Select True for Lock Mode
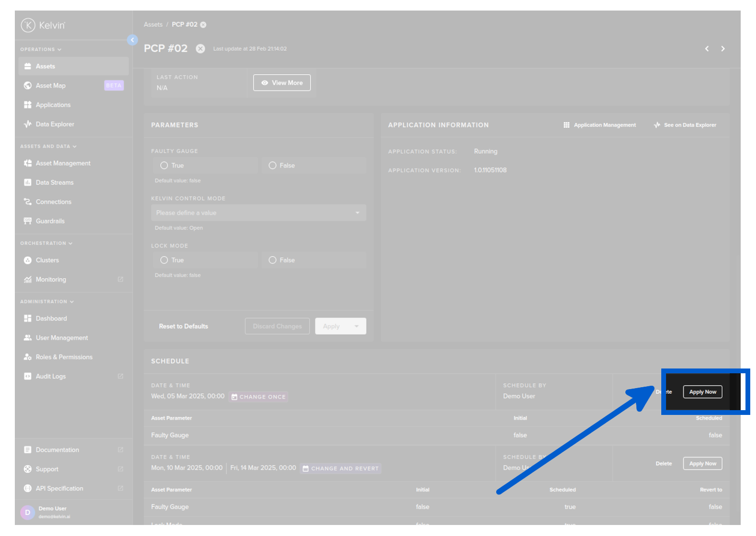This screenshot has width=756, height=536. 164,260
